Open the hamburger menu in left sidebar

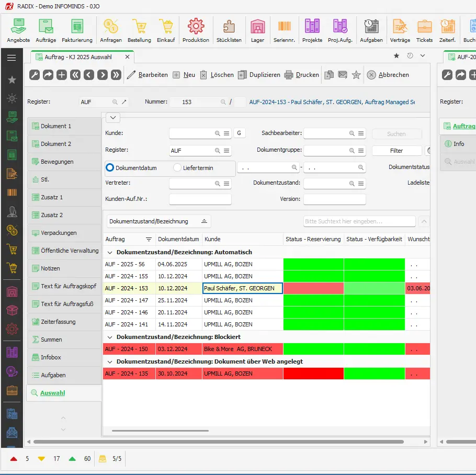click(x=12, y=58)
